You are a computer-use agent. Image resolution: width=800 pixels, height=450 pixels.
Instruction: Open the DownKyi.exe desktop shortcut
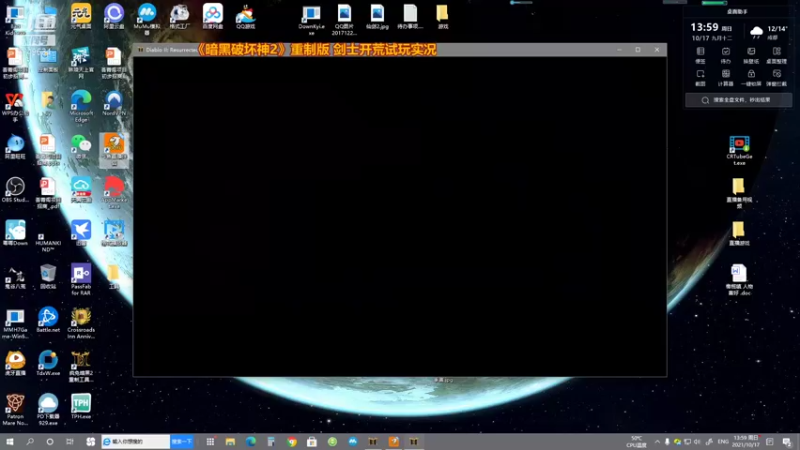click(x=311, y=20)
